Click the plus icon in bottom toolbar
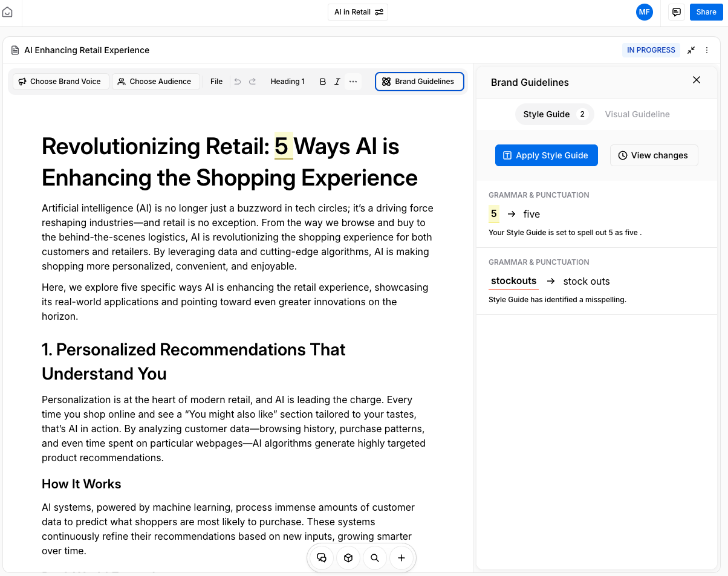 (x=401, y=558)
